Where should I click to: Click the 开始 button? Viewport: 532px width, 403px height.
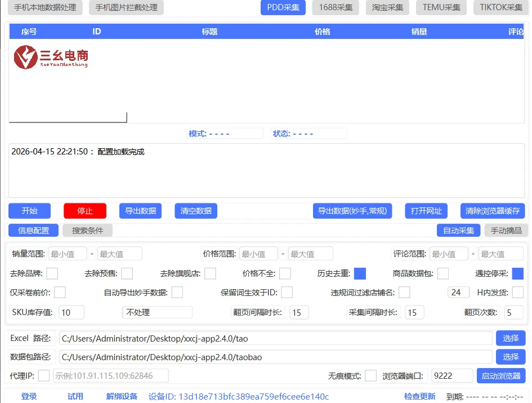pos(29,211)
